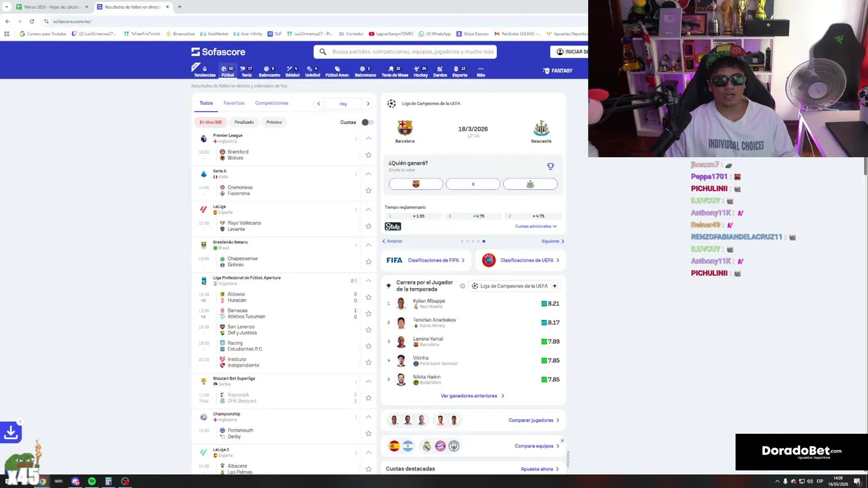
Task: Favorite the Chapecoense vs Grêmio star
Action: 368,262
